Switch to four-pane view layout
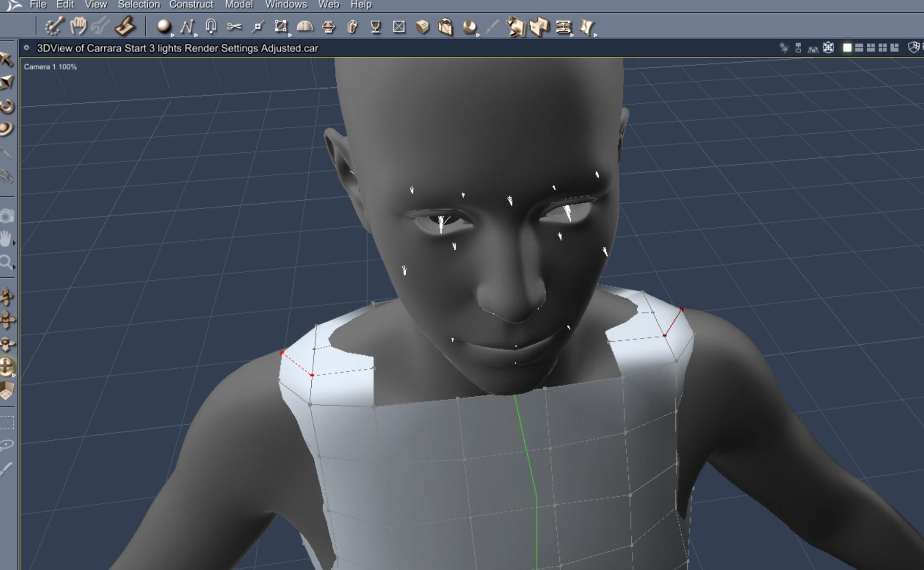 point(882,47)
